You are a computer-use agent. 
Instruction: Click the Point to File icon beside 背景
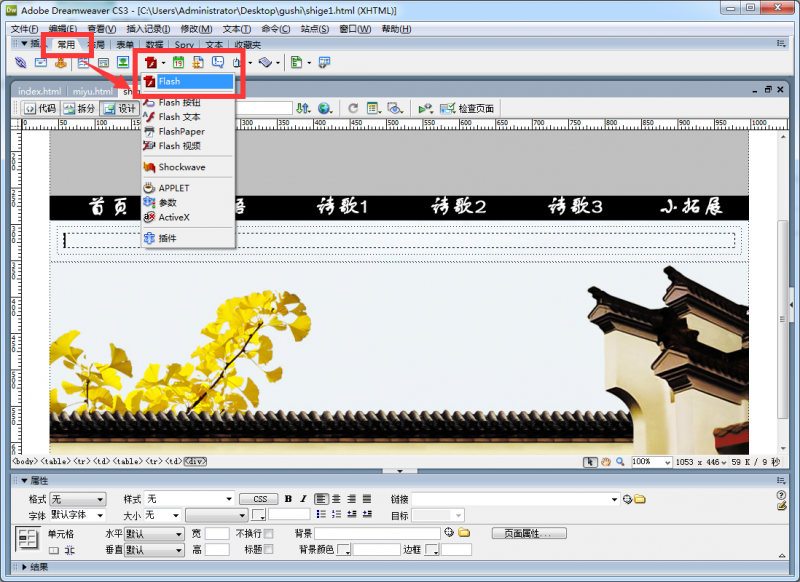pos(449,533)
